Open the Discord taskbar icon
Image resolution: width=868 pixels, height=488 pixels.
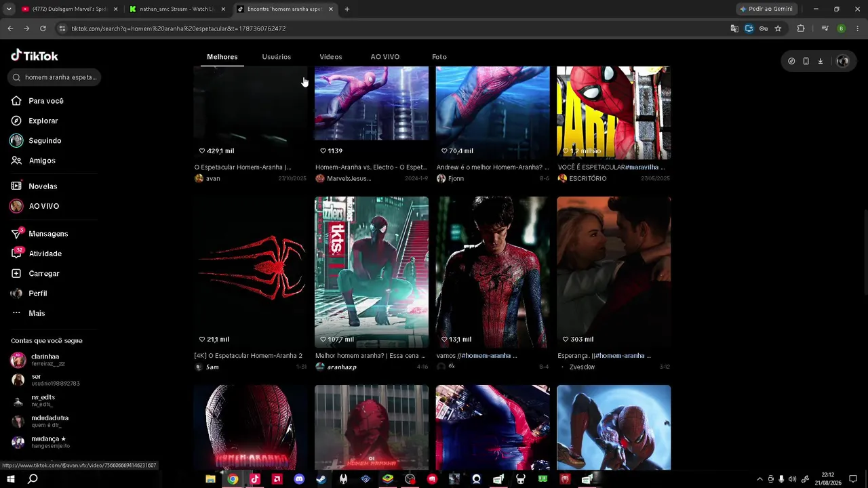point(299,479)
